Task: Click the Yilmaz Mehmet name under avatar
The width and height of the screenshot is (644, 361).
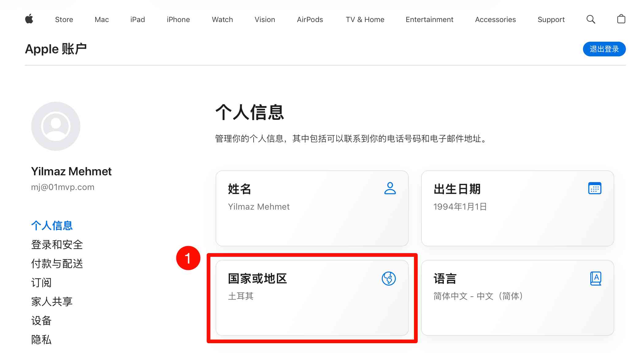Action: [71, 171]
